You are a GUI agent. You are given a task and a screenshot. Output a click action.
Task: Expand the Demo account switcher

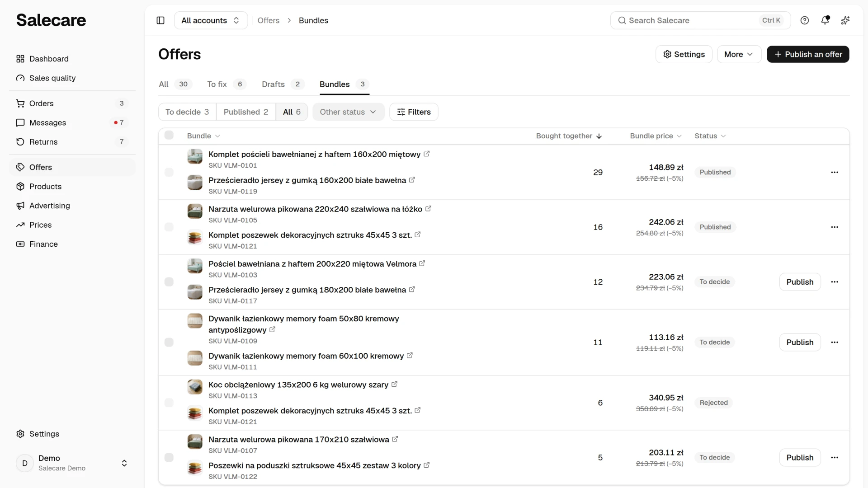pyautogui.click(x=72, y=463)
